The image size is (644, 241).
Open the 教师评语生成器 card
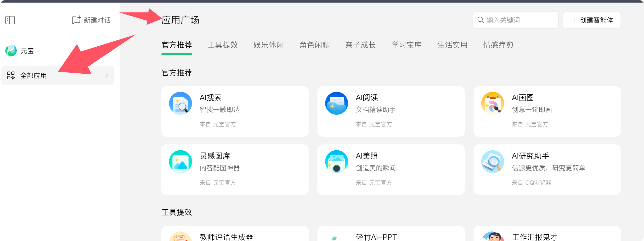pyautogui.click(x=235, y=234)
